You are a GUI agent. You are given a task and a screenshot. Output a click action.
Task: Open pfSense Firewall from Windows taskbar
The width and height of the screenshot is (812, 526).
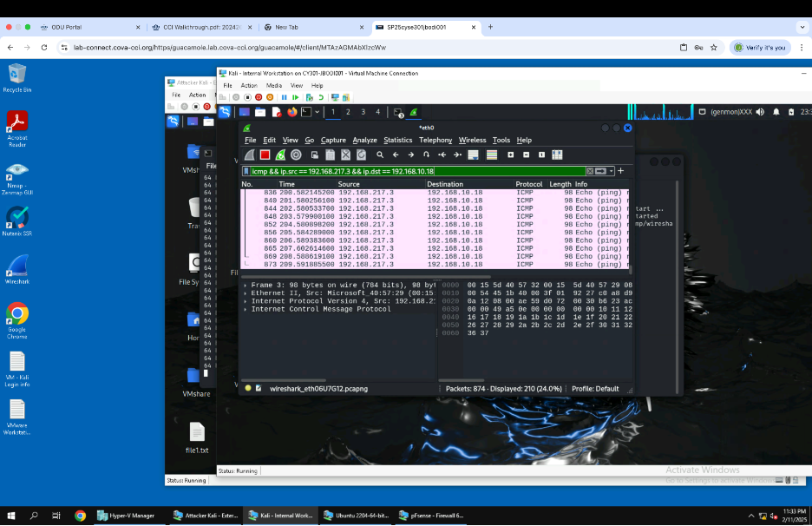(430, 516)
